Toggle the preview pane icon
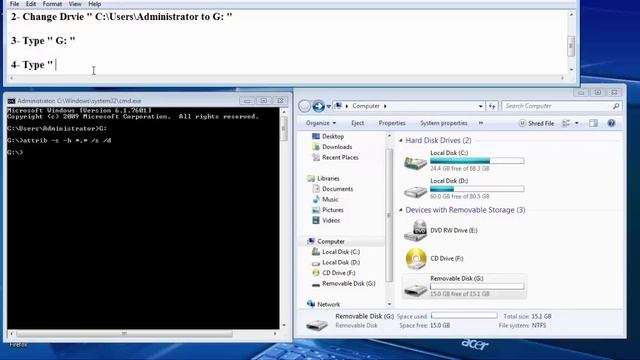Screen dimensions: 640x360 pos(593,123)
